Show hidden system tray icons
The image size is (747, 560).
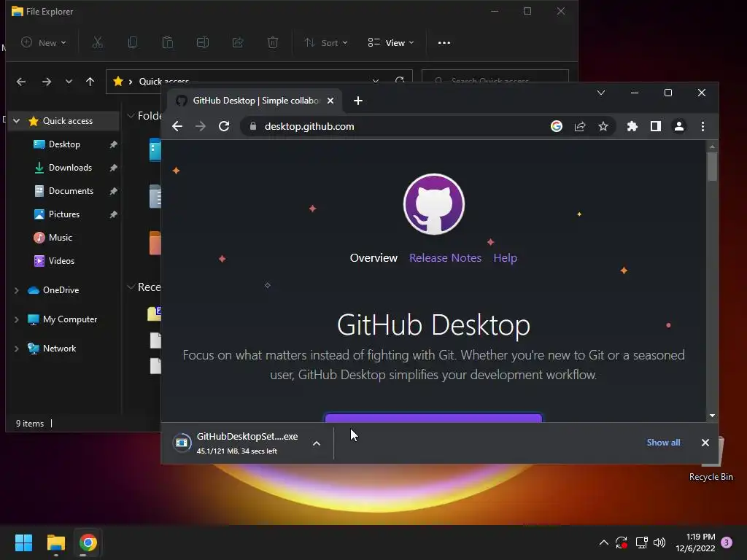click(603, 542)
